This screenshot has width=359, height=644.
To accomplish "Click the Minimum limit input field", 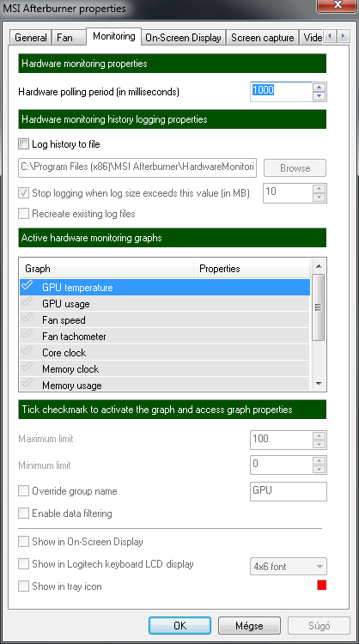I will pos(282,465).
